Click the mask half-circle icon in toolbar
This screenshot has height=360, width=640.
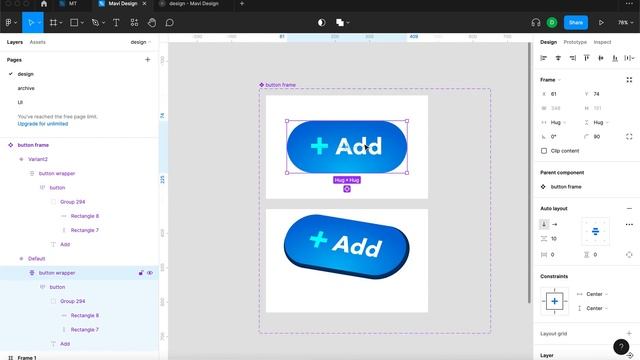tap(322, 22)
